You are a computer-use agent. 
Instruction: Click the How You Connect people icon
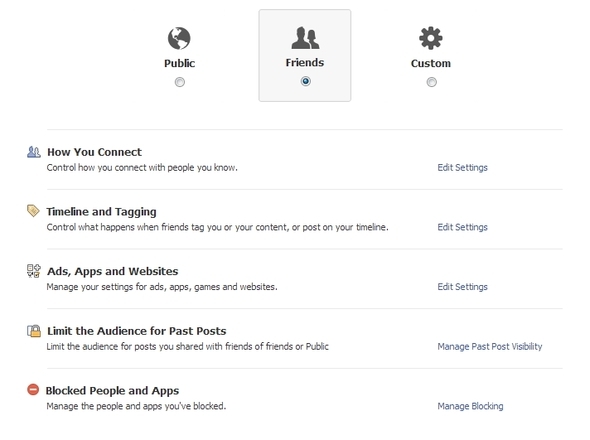click(x=34, y=152)
